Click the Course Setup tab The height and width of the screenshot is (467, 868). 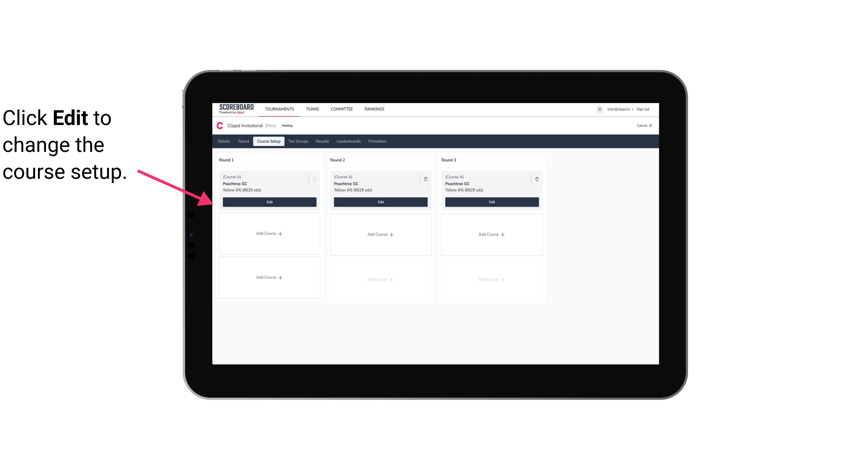268,141
